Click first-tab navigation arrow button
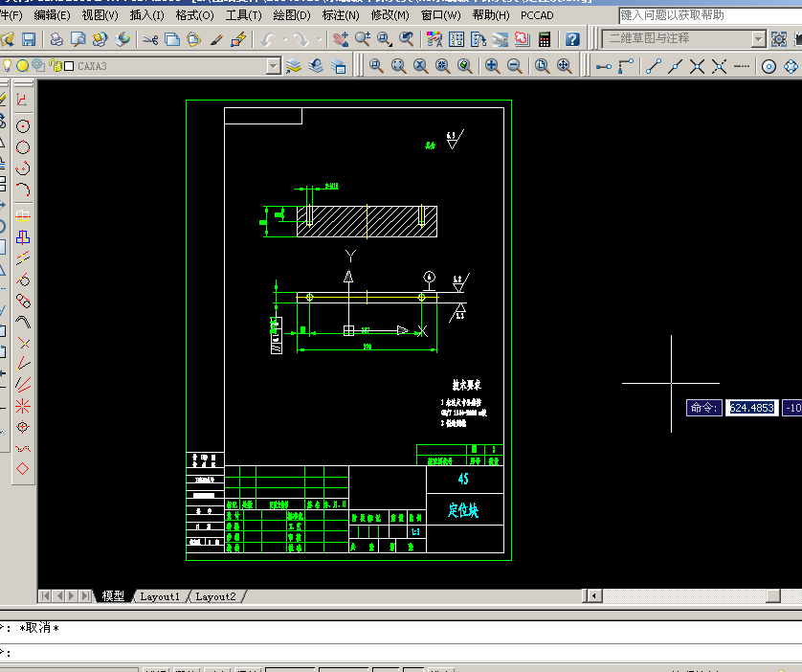The width and height of the screenshot is (802, 672). 44,595
